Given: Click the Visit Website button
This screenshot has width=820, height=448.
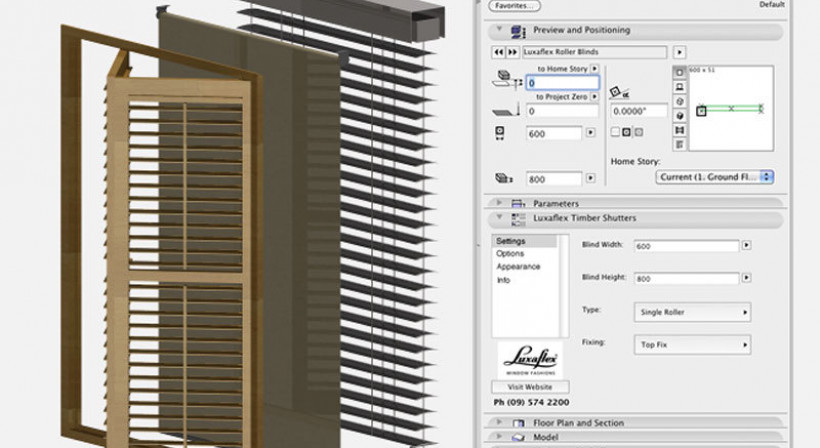Looking at the screenshot, I should point(530,387).
